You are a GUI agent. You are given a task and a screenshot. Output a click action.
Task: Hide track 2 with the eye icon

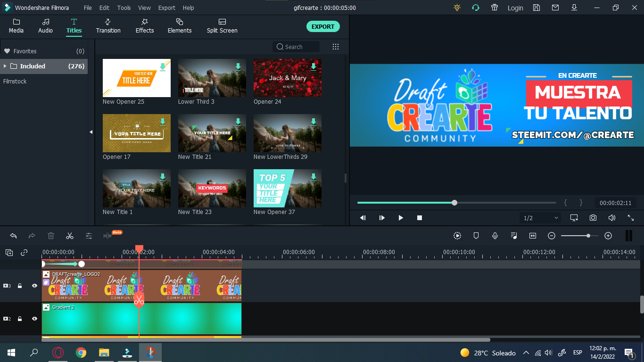click(x=34, y=319)
